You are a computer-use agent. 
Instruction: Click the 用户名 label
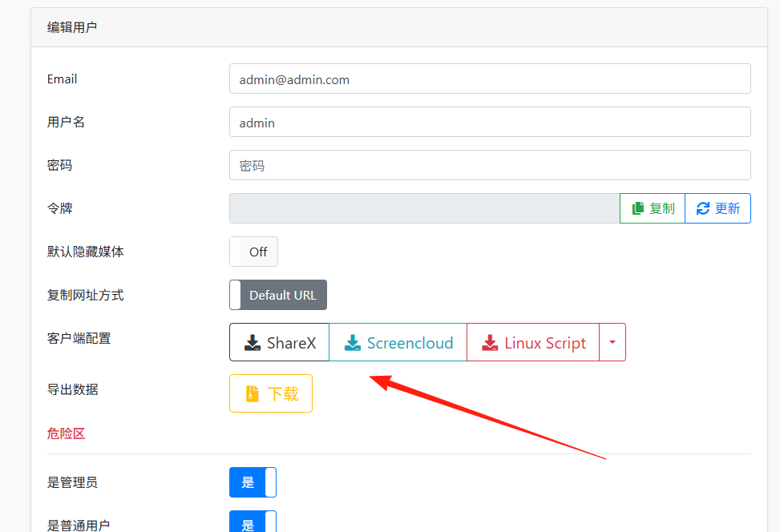click(x=67, y=122)
